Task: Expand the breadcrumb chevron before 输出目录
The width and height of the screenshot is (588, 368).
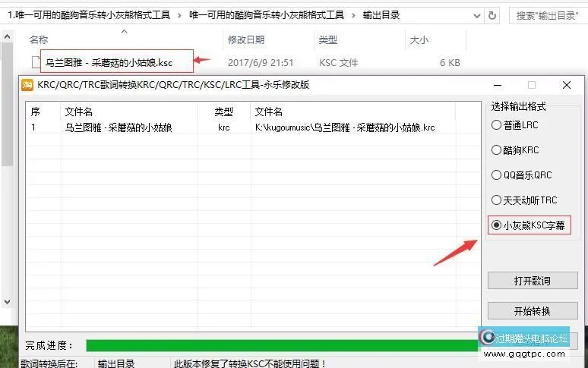Action: tap(353, 16)
